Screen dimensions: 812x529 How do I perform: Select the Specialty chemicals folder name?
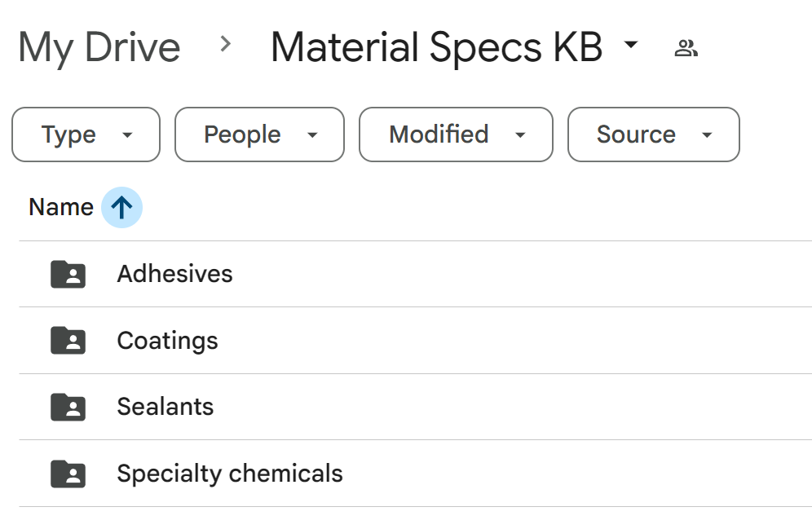pos(229,474)
